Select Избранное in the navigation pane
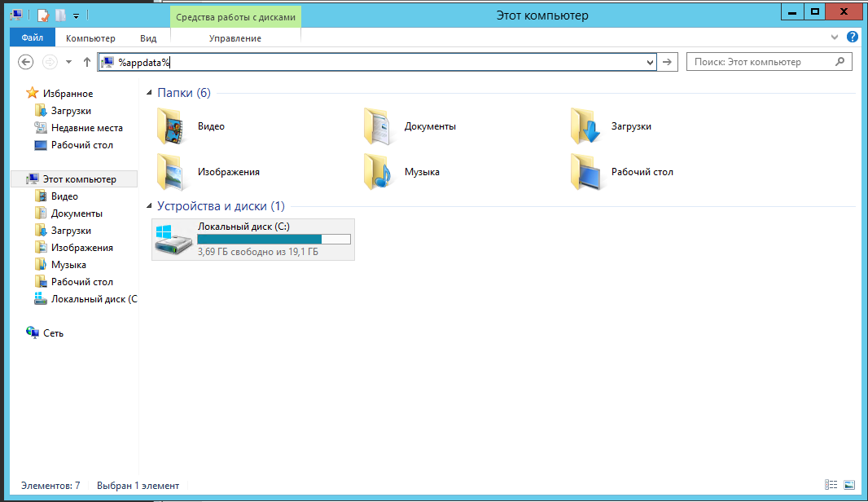 pos(68,94)
